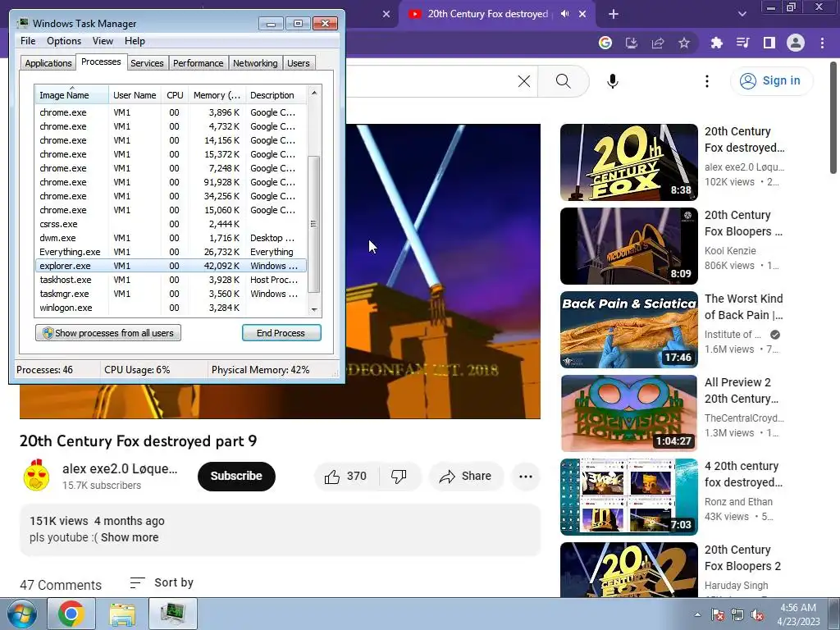
Task: Switch to the Applications tab
Action: click(48, 63)
